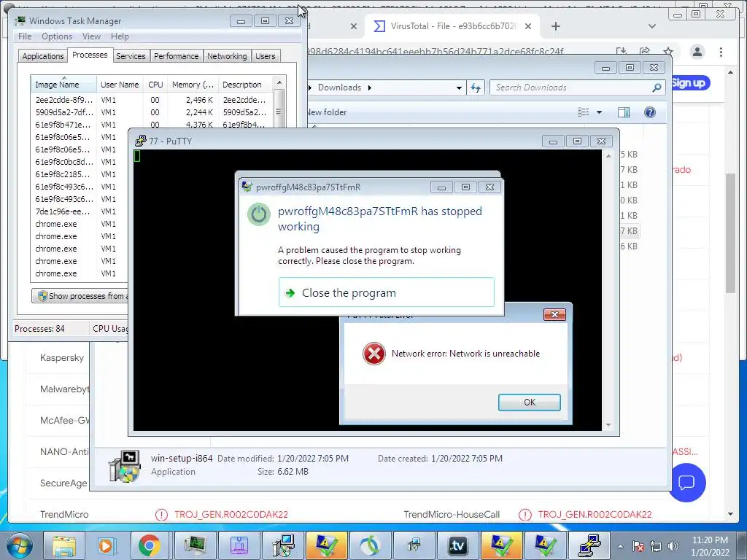Click Chrome page scrollbar down arrow
The image size is (747, 560).
tap(731, 514)
